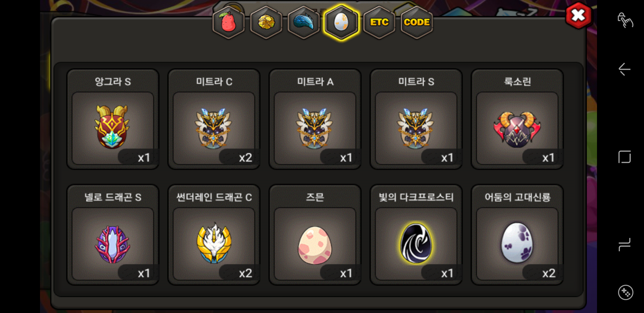Screen dimensions: 644x313
Task: Tap the 빛의 다크프로스티 black egg
Action: tap(416, 235)
